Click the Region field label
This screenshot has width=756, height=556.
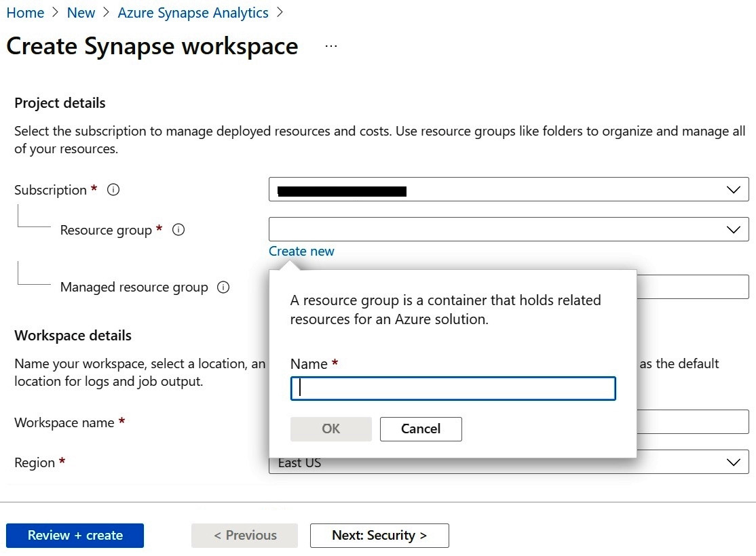pyautogui.click(x=35, y=462)
